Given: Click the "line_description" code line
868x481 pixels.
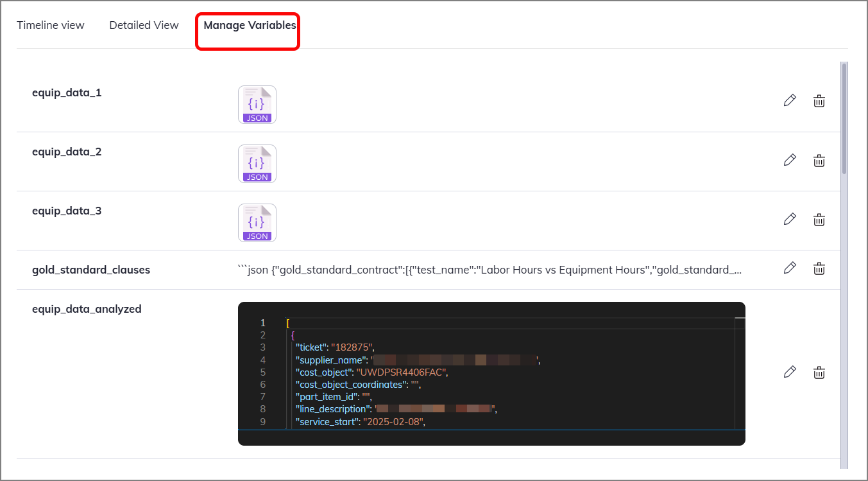Looking at the screenshot, I should pyautogui.click(x=396, y=409).
